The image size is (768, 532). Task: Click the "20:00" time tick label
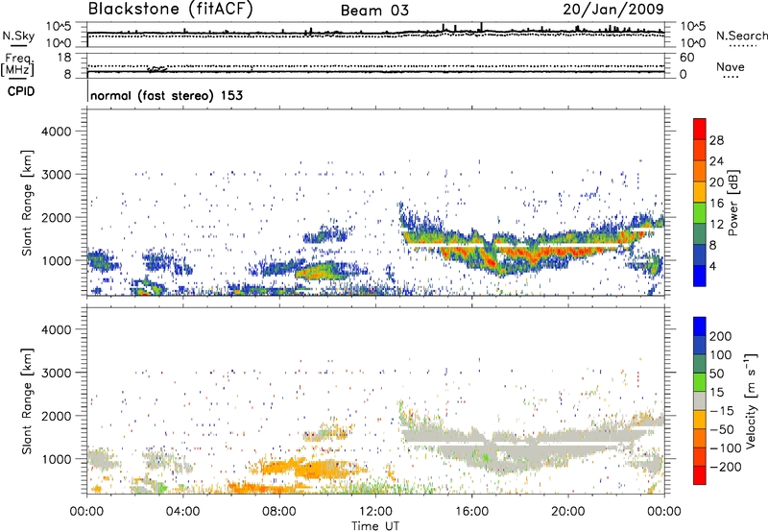coord(567,512)
